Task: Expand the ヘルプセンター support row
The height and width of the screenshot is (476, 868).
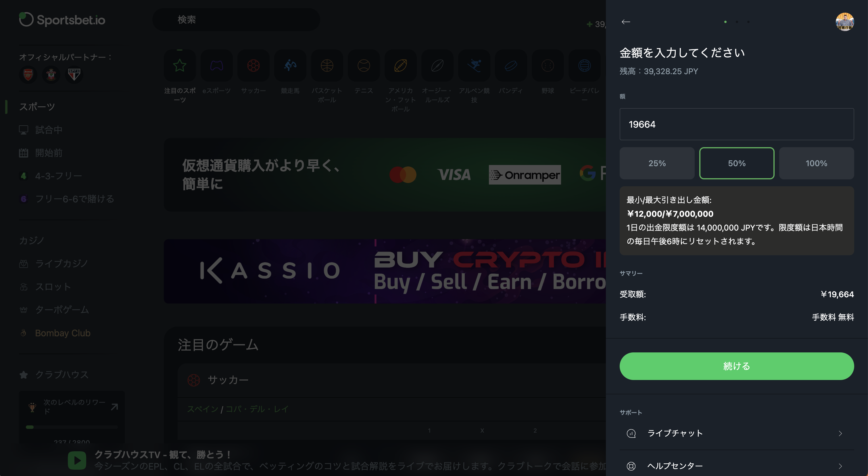Action: (x=737, y=466)
